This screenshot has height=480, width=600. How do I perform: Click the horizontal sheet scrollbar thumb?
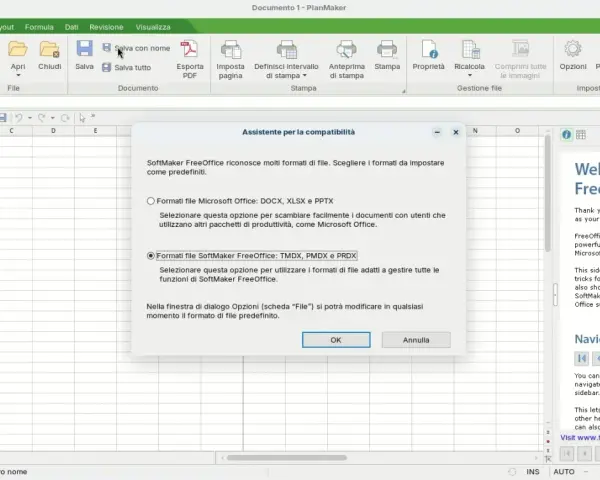coord(287,458)
